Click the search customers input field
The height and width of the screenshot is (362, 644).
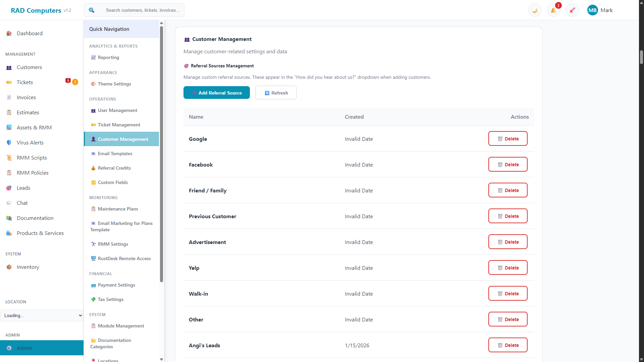(142, 10)
